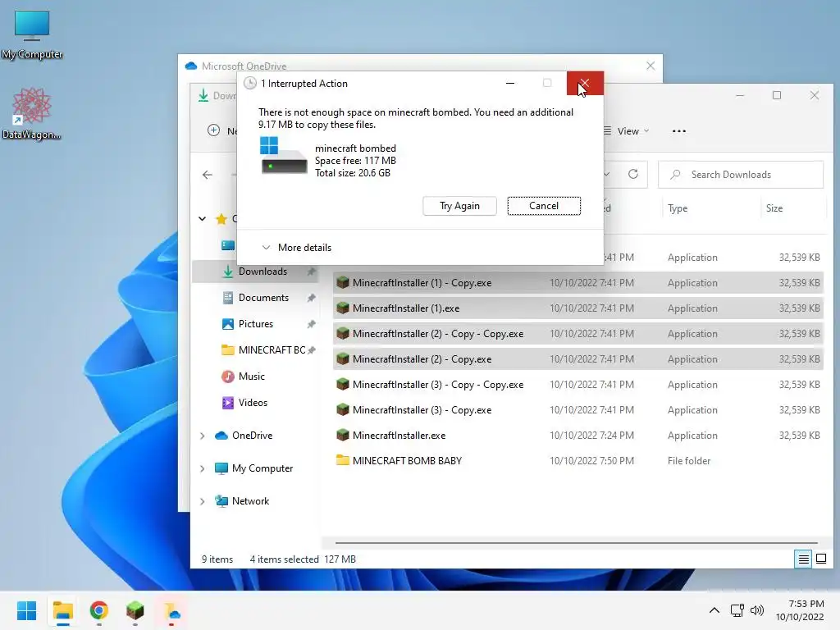This screenshot has width=840, height=630.
Task: Open the View dropdown in File Explorer
Action: pyautogui.click(x=626, y=131)
